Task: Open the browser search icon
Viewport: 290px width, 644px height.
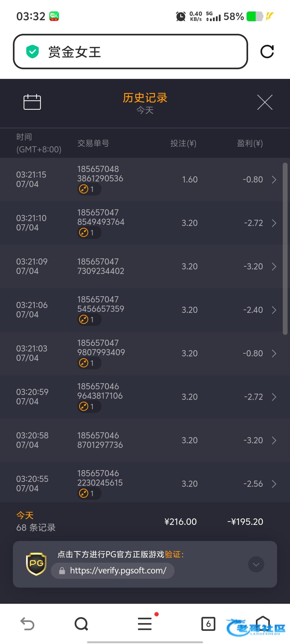Action: pyautogui.click(x=81, y=624)
